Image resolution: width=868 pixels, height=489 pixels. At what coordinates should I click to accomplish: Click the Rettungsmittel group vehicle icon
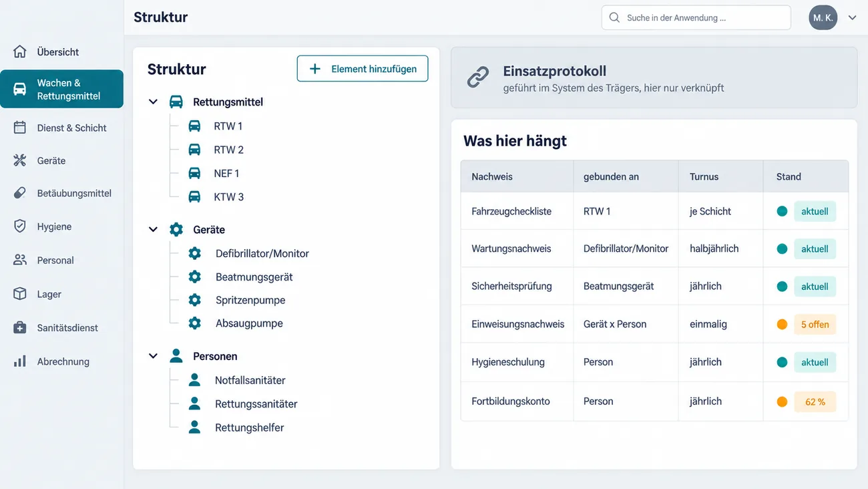pos(176,102)
